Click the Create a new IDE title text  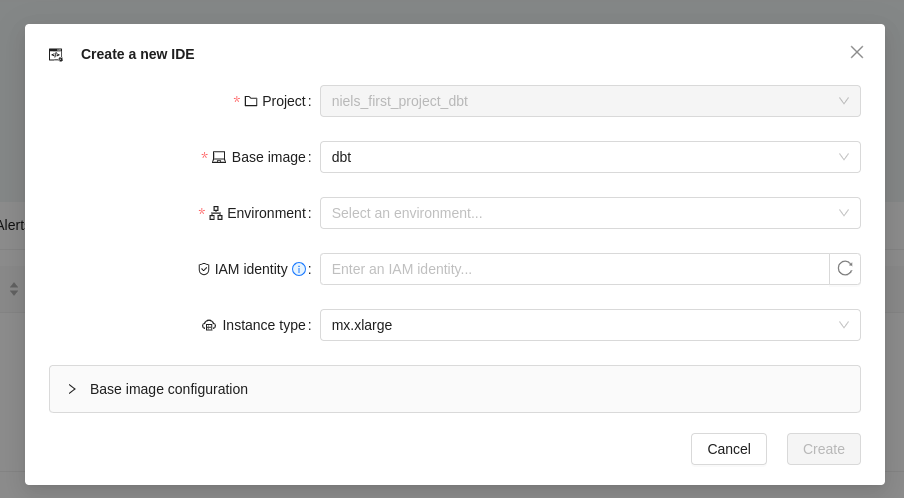pos(138,54)
